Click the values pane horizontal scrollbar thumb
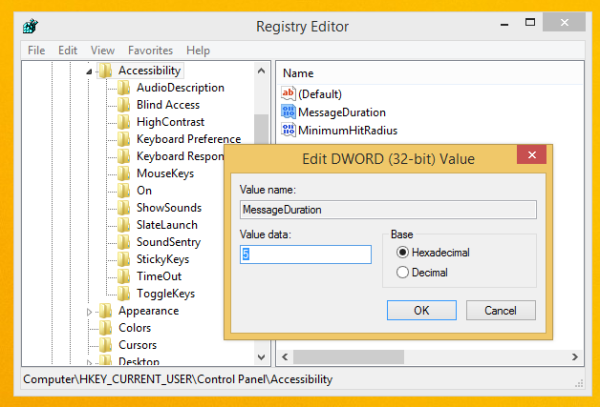 click(349, 357)
